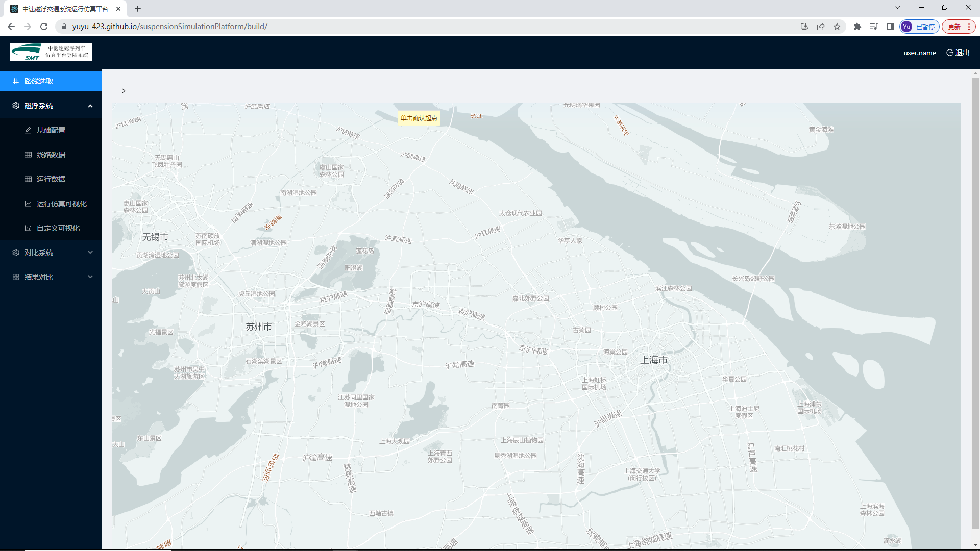The height and width of the screenshot is (551, 980).
Task: Open the browser extensions puzzle icon
Action: pyautogui.click(x=857, y=27)
